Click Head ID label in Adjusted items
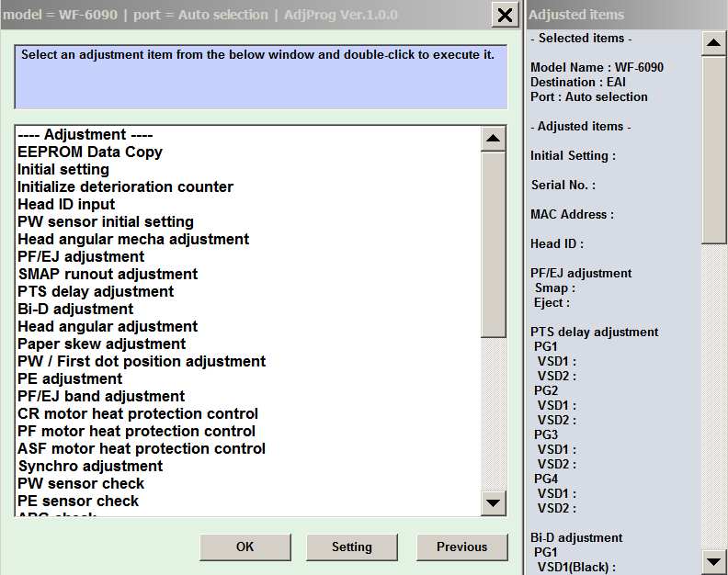The image size is (728, 575). pos(557,243)
